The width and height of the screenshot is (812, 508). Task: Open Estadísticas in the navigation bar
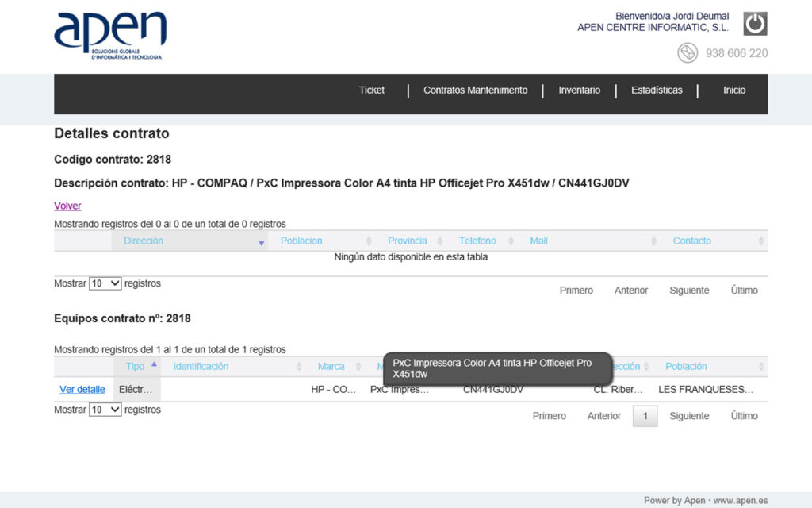657,90
